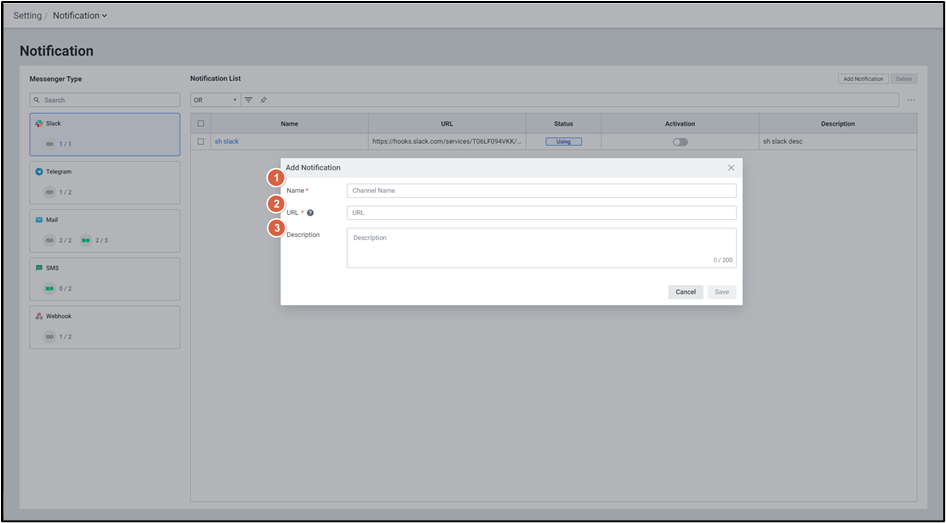Viewport: 946px width, 523px height.
Task: Click the Description column header
Action: tap(838, 124)
